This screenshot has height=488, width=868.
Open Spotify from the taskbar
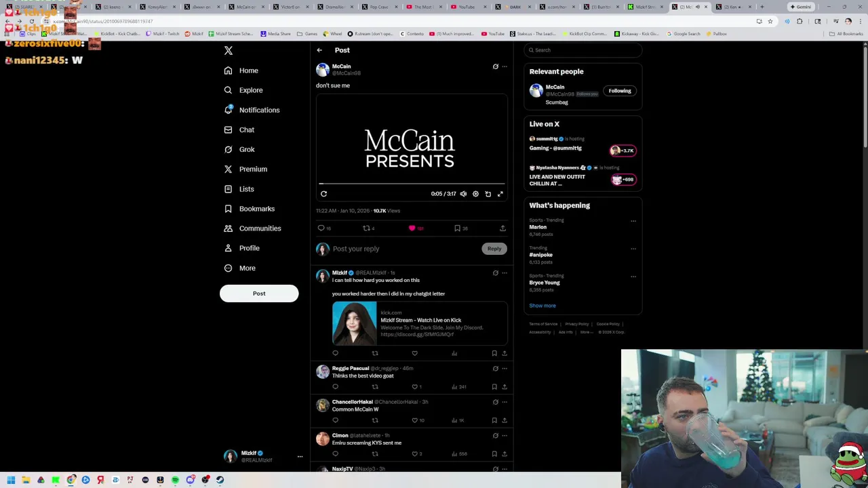(x=175, y=480)
